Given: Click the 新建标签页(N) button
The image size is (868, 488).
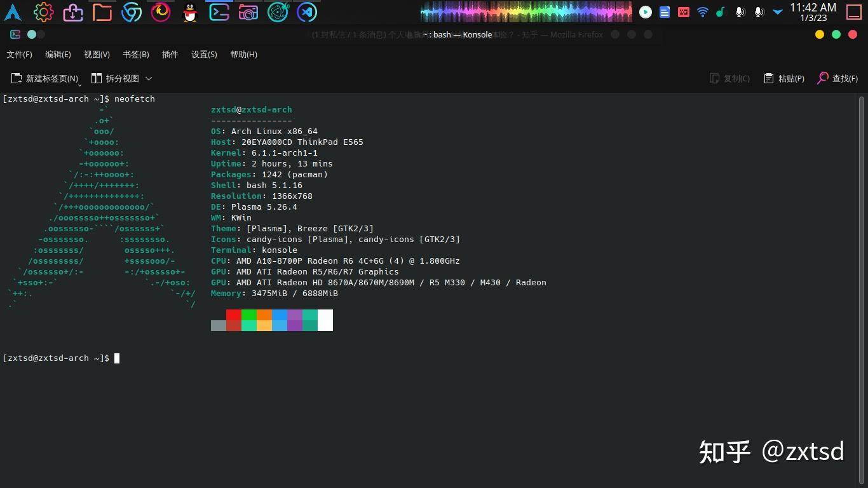Looking at the screenshot, I should (44, 79).
